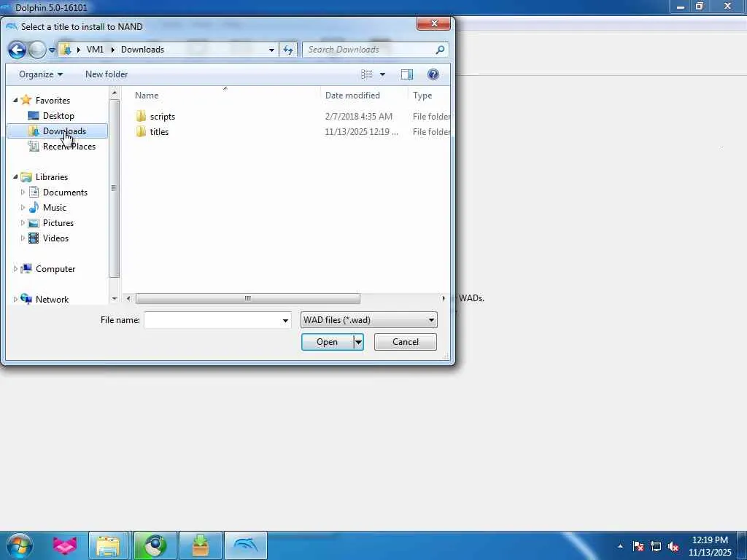
Task: Expand the Documents library
Action: tap(23, 192)
